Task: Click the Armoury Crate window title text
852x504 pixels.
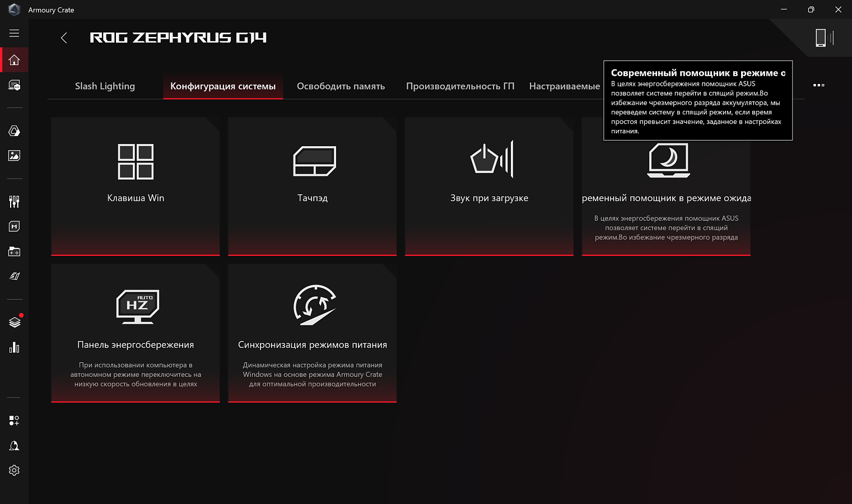Action: (x=51, y=10)
